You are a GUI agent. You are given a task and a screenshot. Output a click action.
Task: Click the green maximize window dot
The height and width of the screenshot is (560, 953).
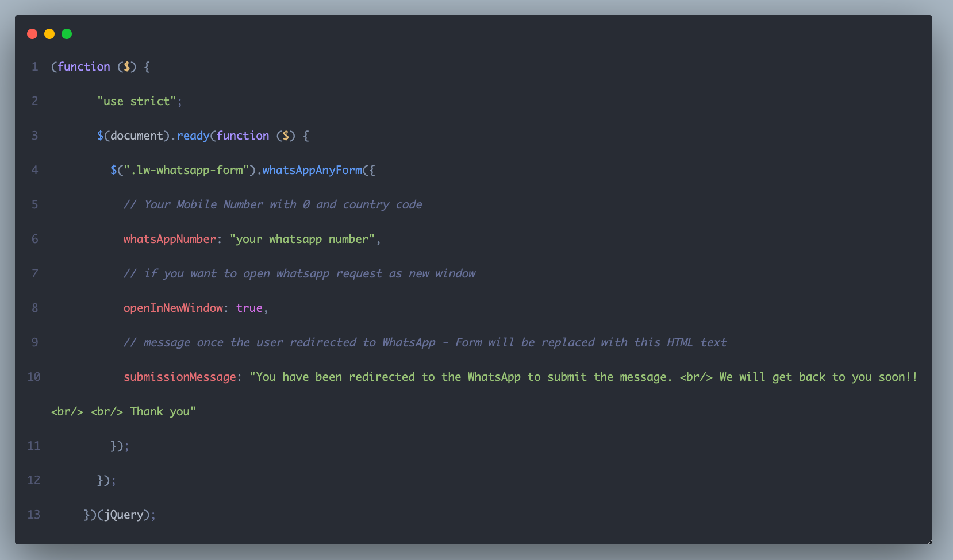coord(67,34)
